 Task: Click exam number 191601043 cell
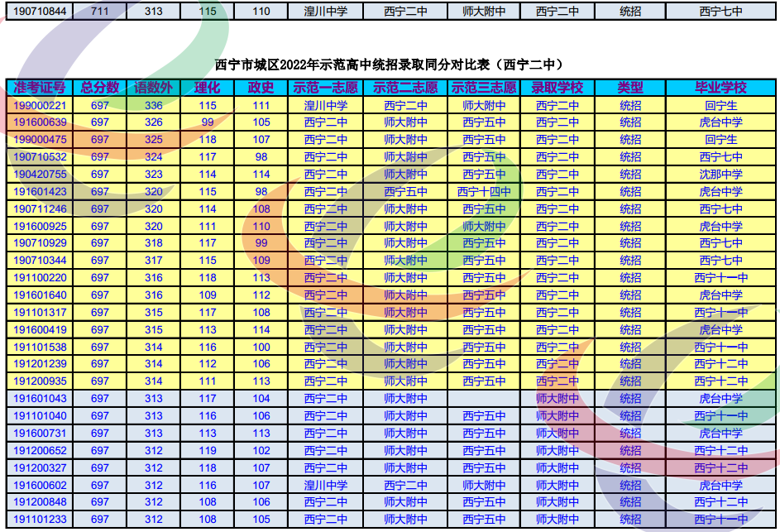[40, 399]
